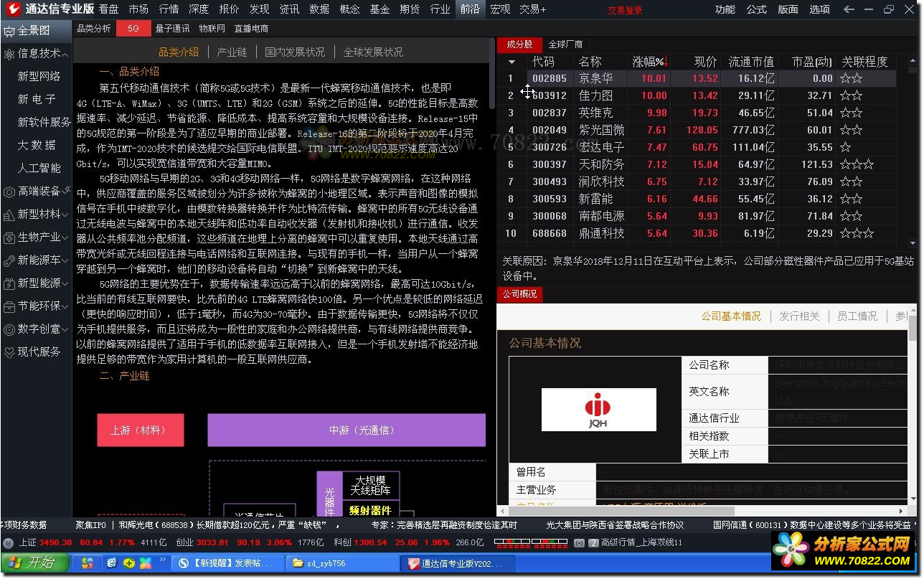Screen dimensions: 924x579
Task: Click the 上游（材料） red block
Action: (140, 430)
